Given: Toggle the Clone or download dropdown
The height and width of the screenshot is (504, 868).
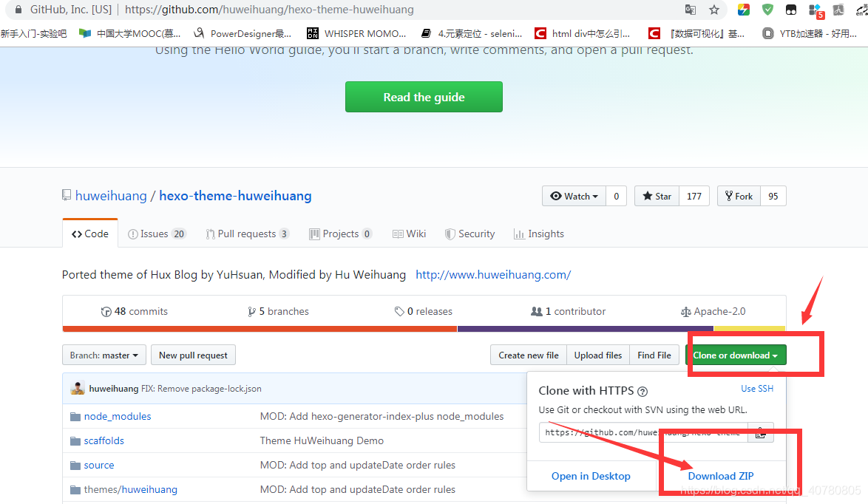Looking at the screenshot, I should coord(736,355).
